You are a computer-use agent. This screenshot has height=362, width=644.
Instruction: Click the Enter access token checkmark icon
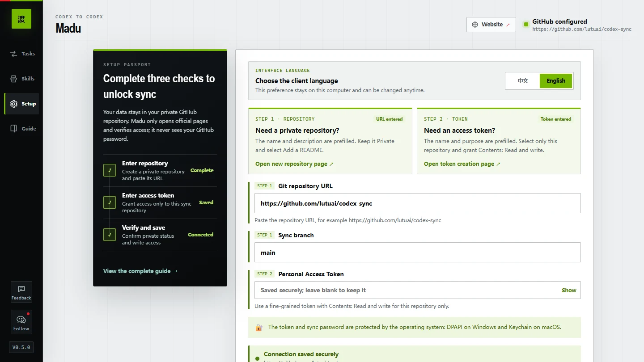110,202
